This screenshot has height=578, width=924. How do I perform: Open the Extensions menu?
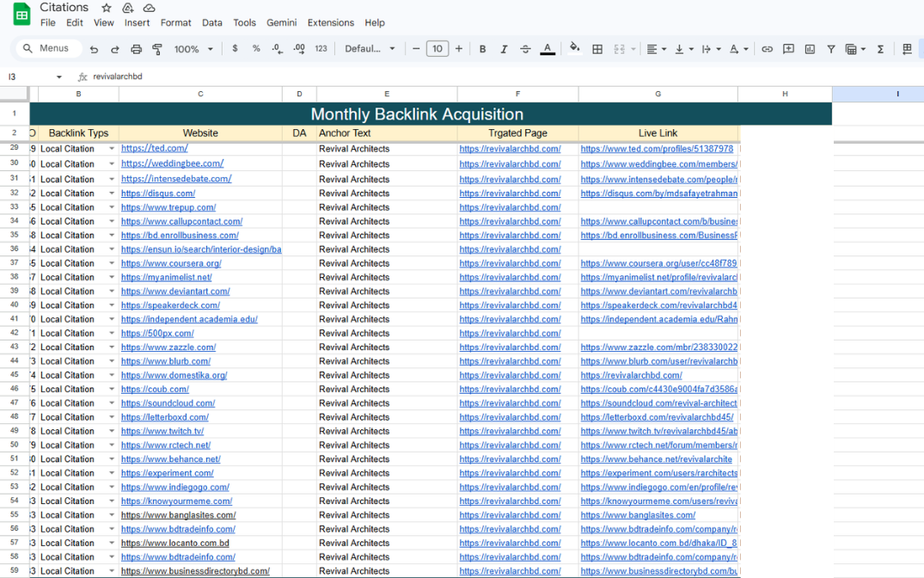(330, 22)
